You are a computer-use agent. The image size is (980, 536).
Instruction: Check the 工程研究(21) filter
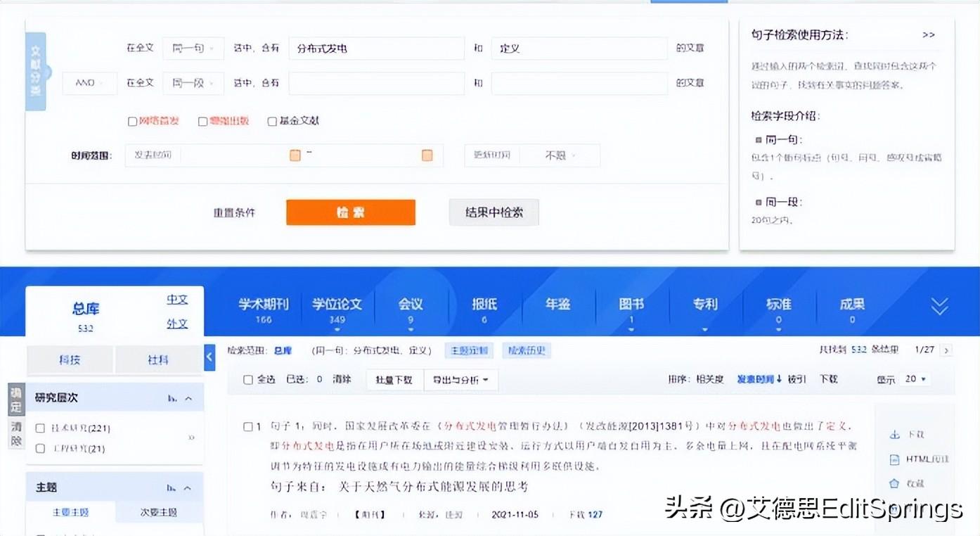tap(40, 448)
